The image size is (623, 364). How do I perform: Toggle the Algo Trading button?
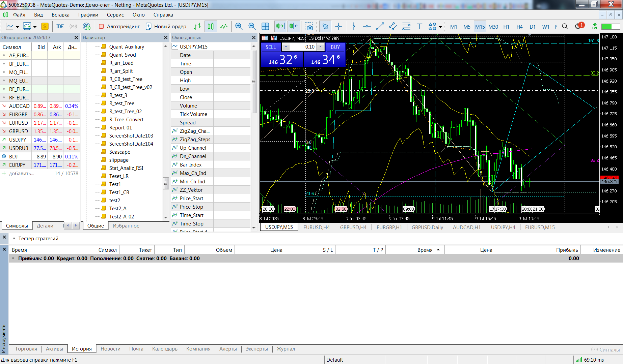coord(119,26)
